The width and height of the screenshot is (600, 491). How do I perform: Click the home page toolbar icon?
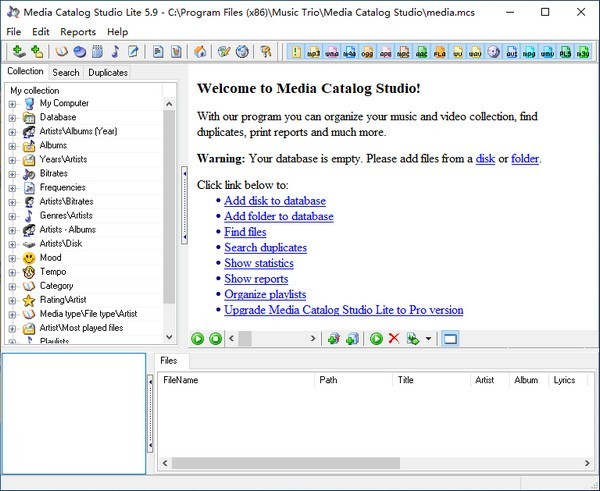tap(200, 51)
